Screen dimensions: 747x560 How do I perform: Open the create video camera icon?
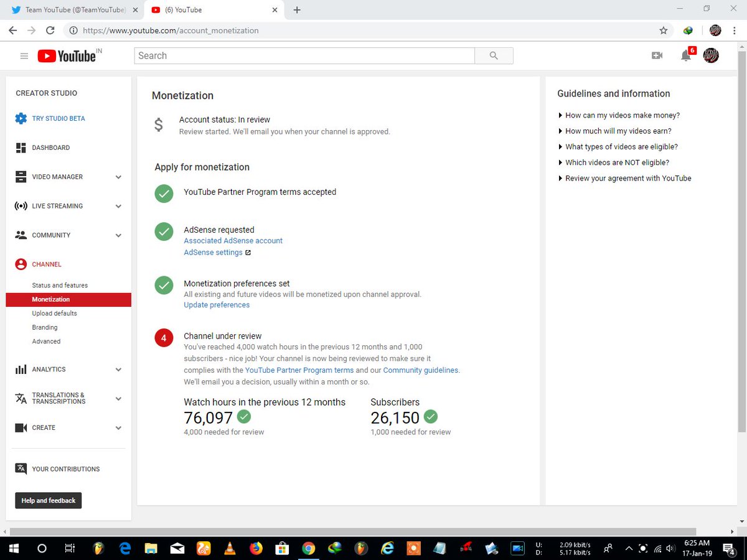[x=657, y=55]
